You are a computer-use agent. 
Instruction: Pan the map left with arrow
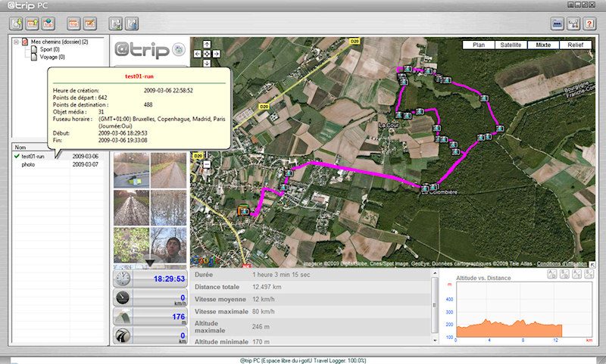click(198, 54)
